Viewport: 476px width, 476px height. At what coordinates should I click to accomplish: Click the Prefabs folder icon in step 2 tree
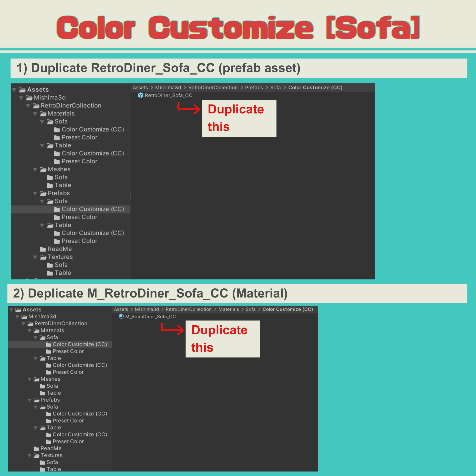tap(36, 400)
